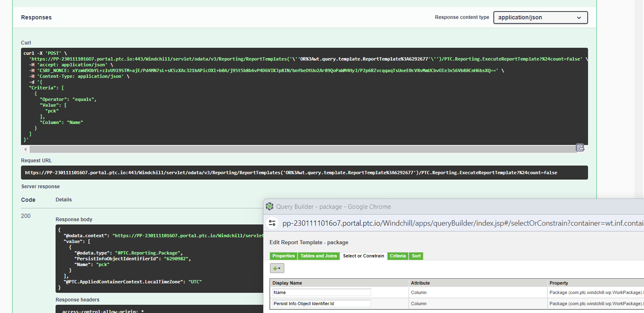Click the Request URL link

coord(291,173)
